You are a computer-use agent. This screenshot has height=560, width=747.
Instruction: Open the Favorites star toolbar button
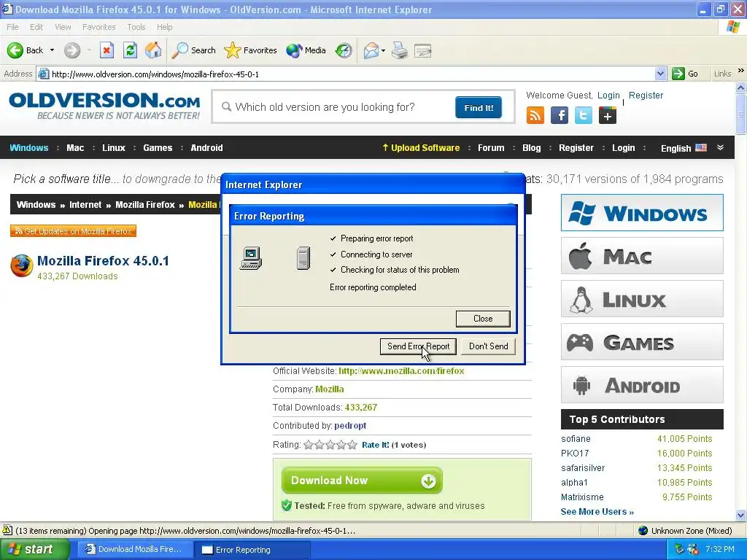point(251,50)
